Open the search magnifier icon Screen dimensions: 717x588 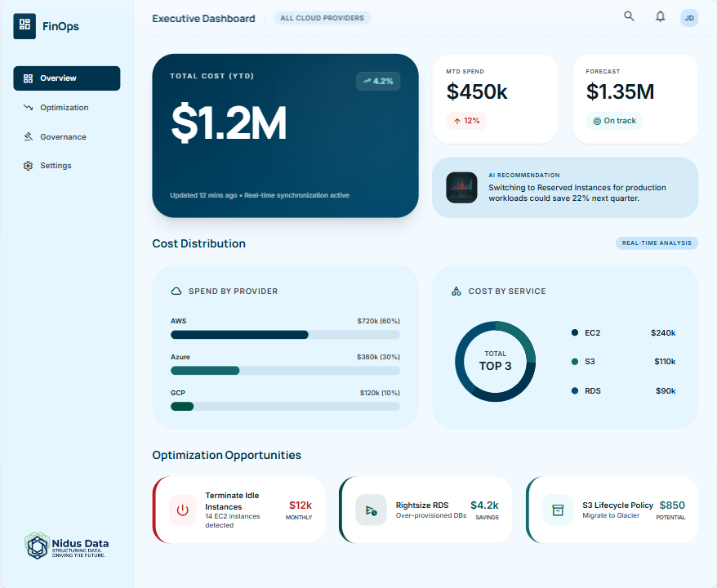tap(629, 16)
